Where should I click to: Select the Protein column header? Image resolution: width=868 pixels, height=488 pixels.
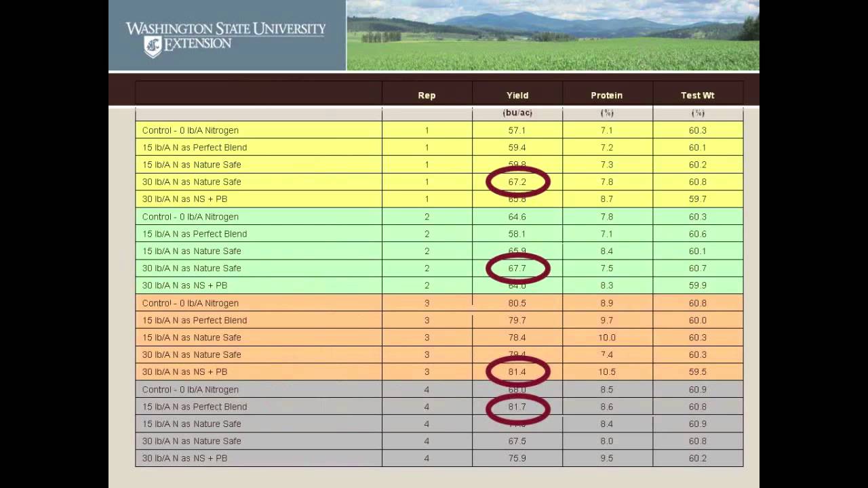[607, 96]
